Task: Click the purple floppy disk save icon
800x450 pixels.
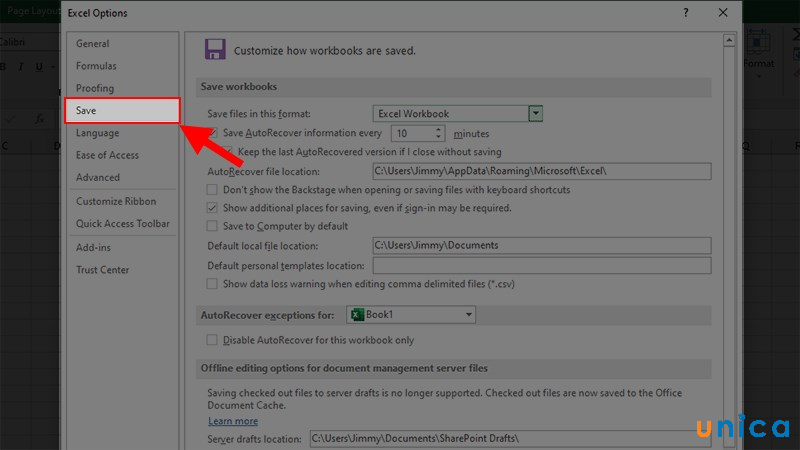Action: click(215, 49)
